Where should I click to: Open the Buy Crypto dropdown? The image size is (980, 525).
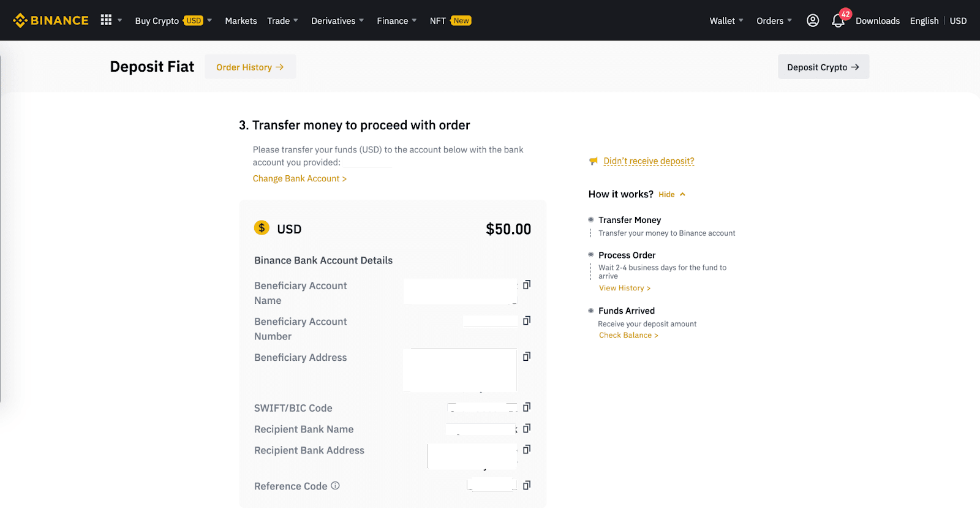coord(173,21)
